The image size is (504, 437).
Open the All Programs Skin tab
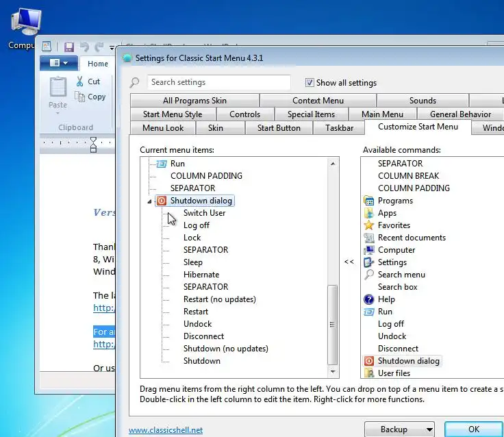click(194, 100)
